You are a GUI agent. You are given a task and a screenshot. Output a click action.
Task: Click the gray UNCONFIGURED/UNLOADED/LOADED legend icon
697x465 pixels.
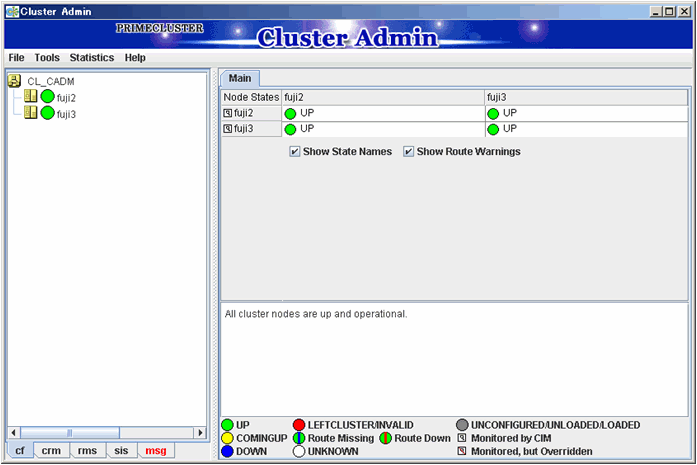click(x=462, y=425)
